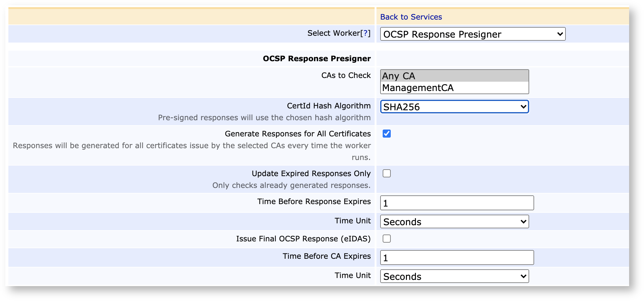
Task: Click the Generate Responses for All Certificates label
Action: tap(297, 134)
